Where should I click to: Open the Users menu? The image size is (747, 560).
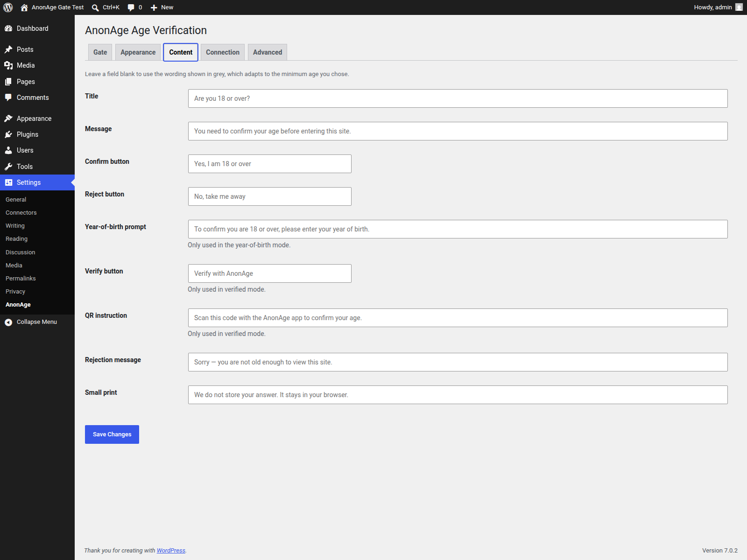[37, 150]
